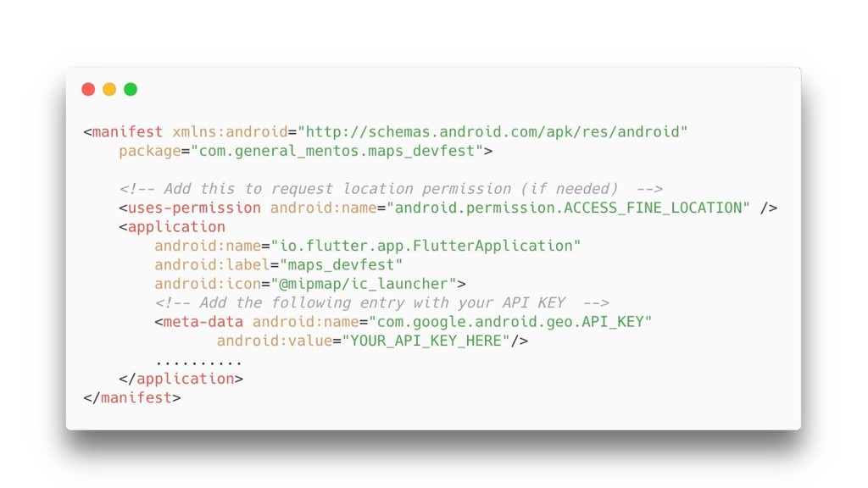Click the android:label attribute name
868x488 pixels.
(212, 265)
